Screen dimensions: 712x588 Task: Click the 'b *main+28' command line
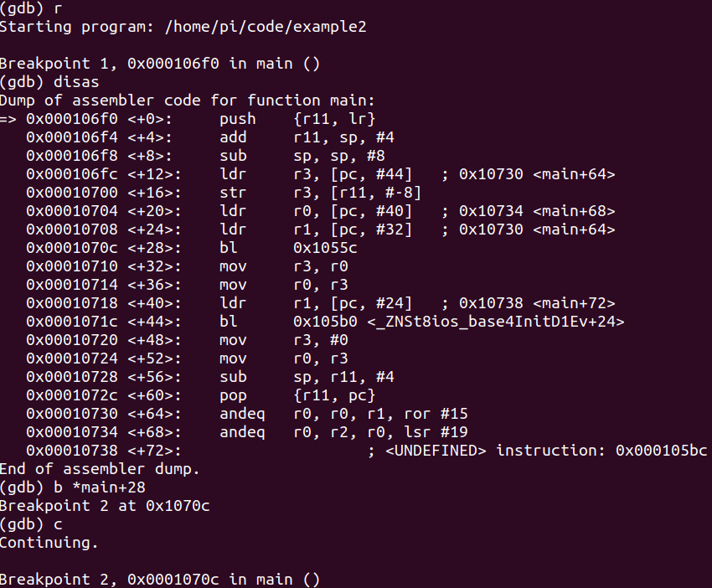(73, 487)
